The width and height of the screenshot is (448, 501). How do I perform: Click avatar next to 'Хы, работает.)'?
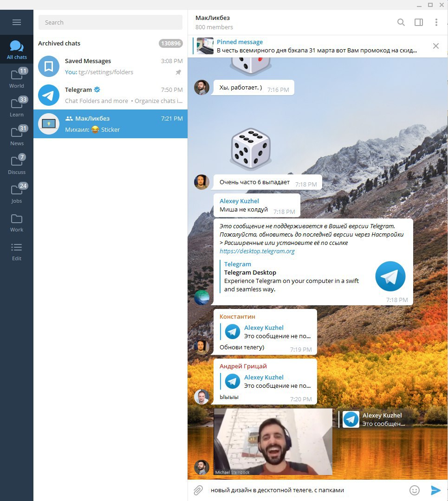202,87
